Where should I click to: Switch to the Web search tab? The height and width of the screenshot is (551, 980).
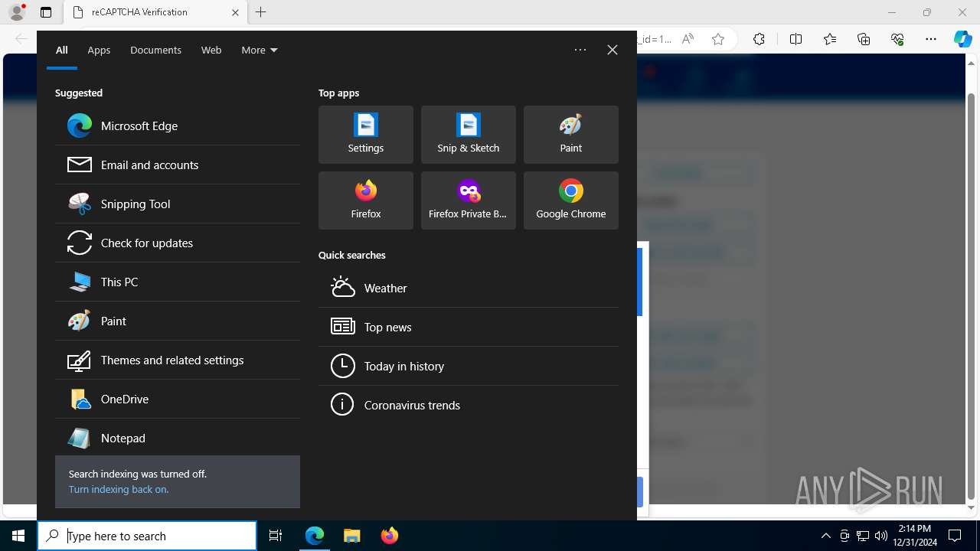pyautogui.click(x=211, y=50)
